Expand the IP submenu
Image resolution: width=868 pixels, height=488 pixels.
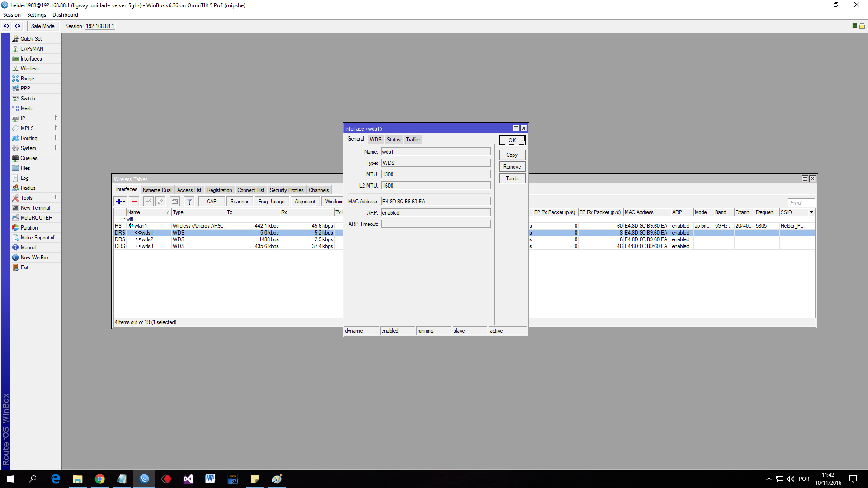coord(23,118)
